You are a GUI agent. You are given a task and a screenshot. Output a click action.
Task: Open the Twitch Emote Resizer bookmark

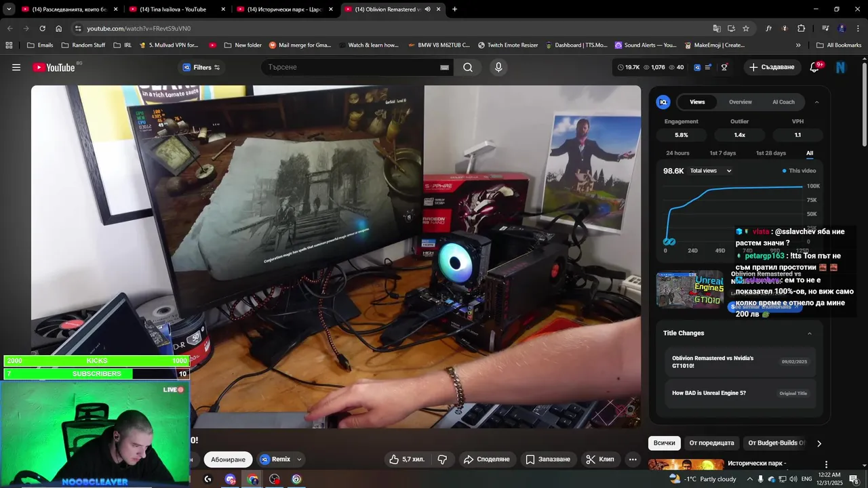(508, 45)
